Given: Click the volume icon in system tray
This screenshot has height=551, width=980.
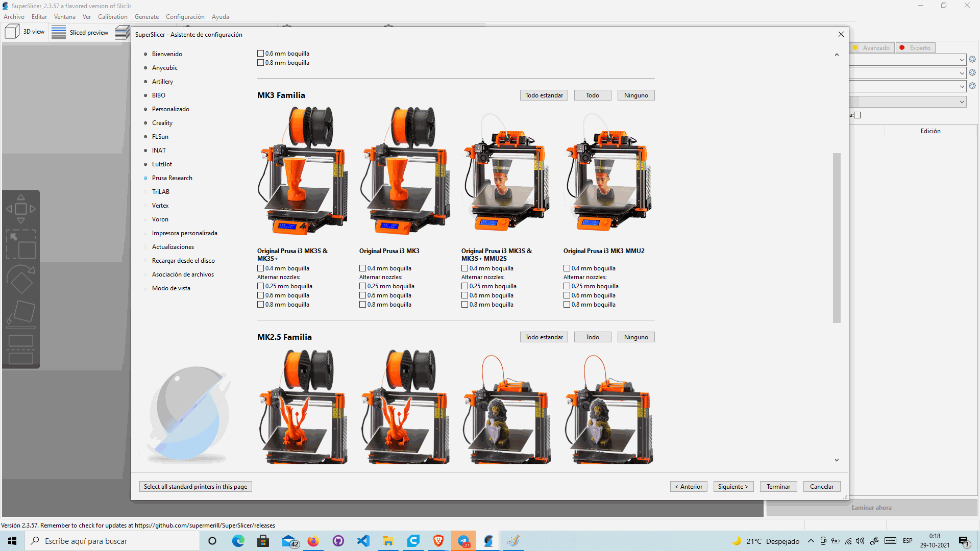Looking at the screenshot, I should click(860, 541).
